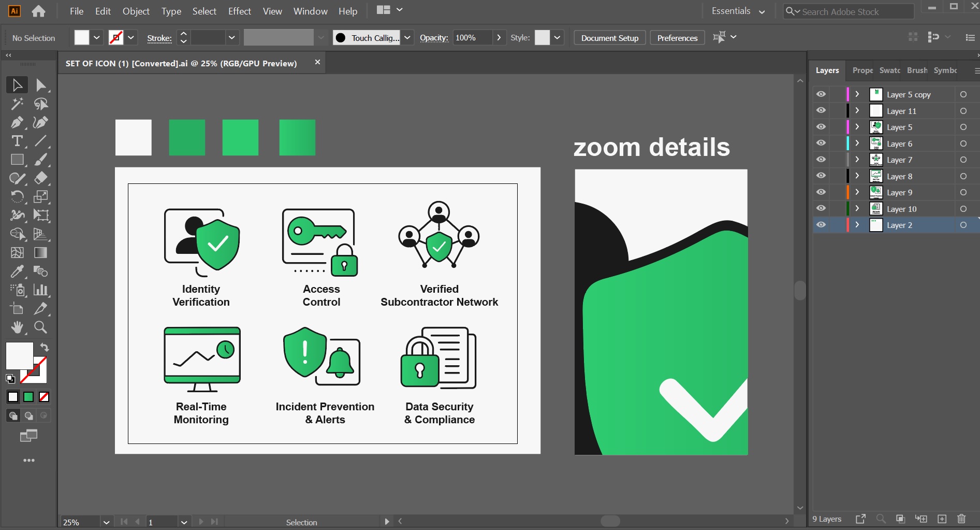The height and width of the screenshot is (530, 980).
Task: Create a new layer
Action: click(942, 519)
